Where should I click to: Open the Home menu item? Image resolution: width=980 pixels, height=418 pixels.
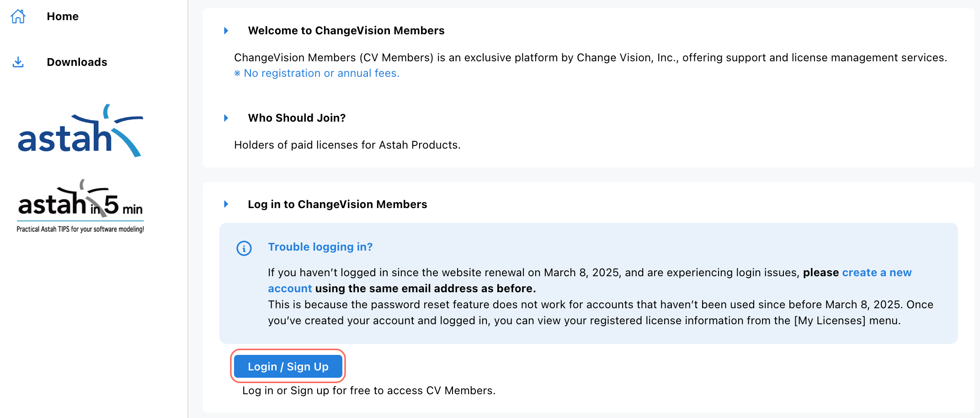coord(63,16)
